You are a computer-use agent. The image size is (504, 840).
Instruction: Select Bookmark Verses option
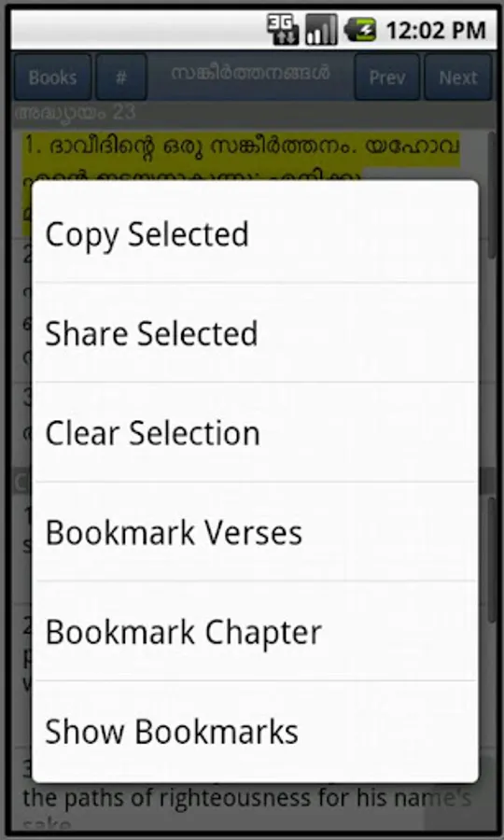point(255,532)
